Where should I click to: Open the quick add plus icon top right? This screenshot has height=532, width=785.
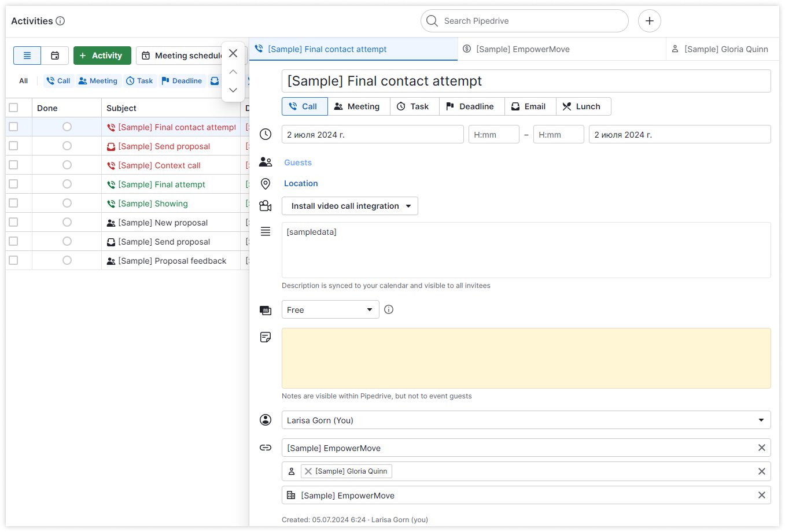tap(649, 20)
